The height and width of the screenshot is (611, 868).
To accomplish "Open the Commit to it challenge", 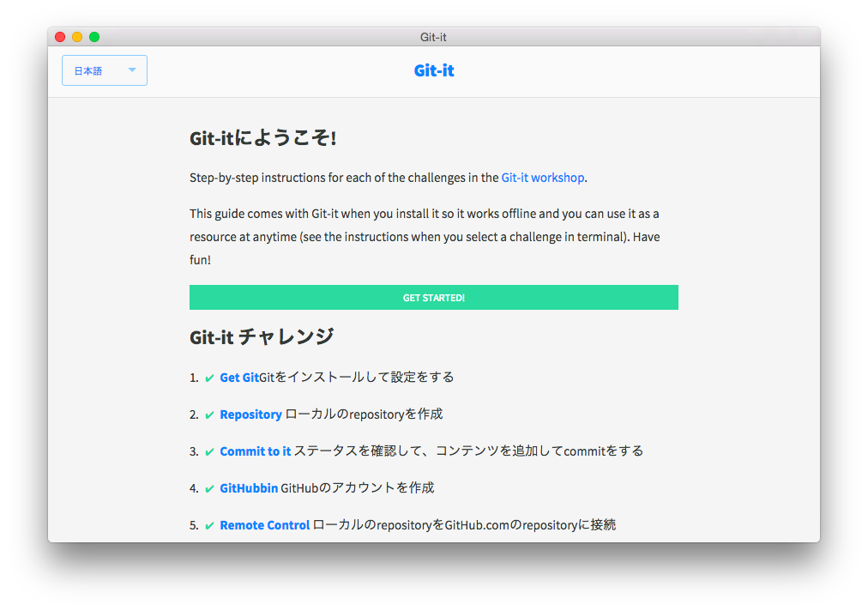I will tap(255, 451).
